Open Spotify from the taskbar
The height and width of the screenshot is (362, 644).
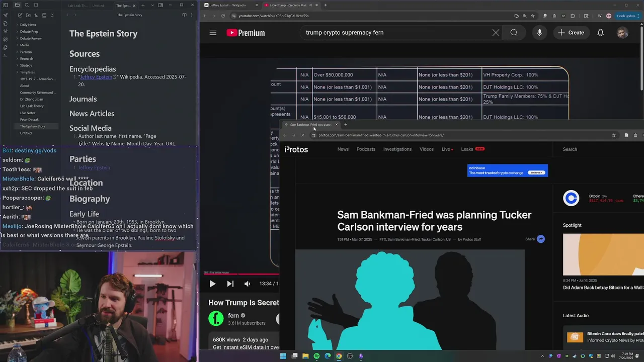pos(316,356)
